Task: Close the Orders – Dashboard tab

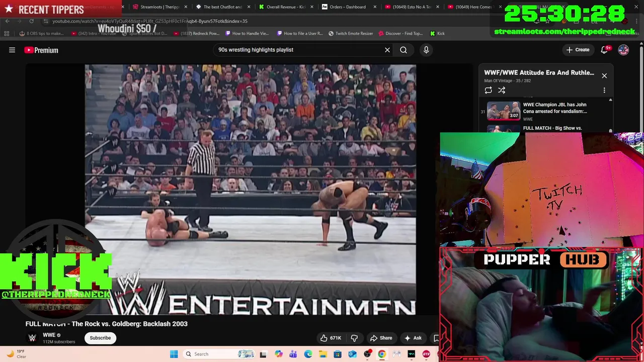Action: tap(374, 7)
